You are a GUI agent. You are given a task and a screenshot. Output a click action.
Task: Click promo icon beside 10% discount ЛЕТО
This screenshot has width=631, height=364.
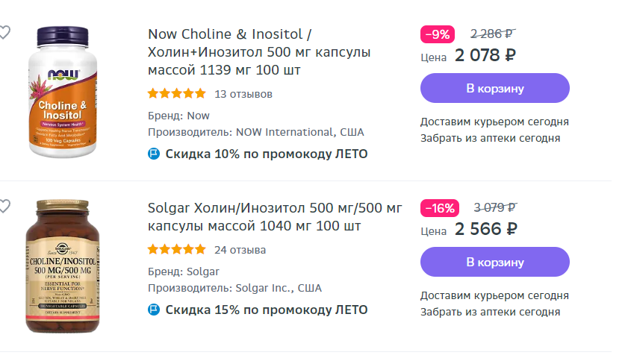pos(154,154)
